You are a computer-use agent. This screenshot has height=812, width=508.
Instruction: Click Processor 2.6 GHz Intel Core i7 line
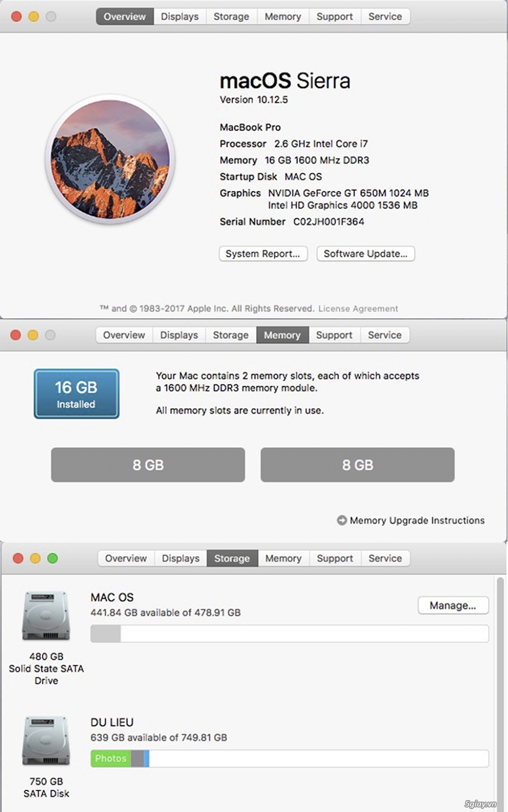click(x=294, y=144)
